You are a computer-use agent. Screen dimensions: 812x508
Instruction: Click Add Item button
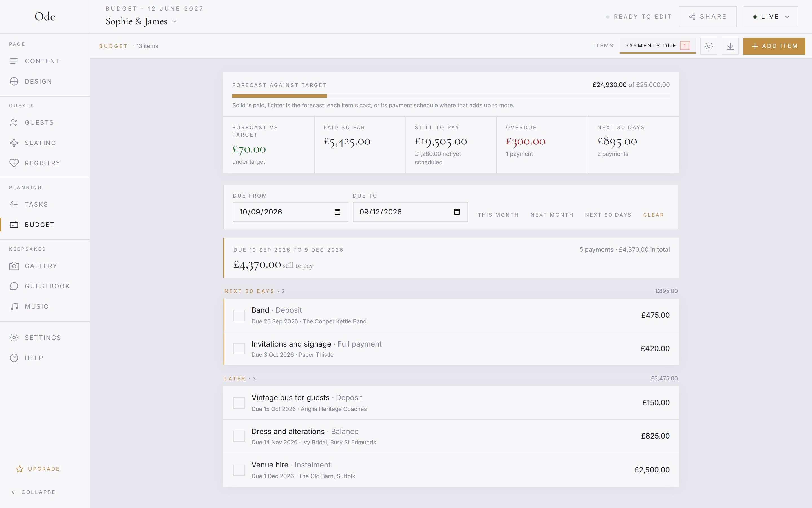pyautogui.click(x=774, y=46)
